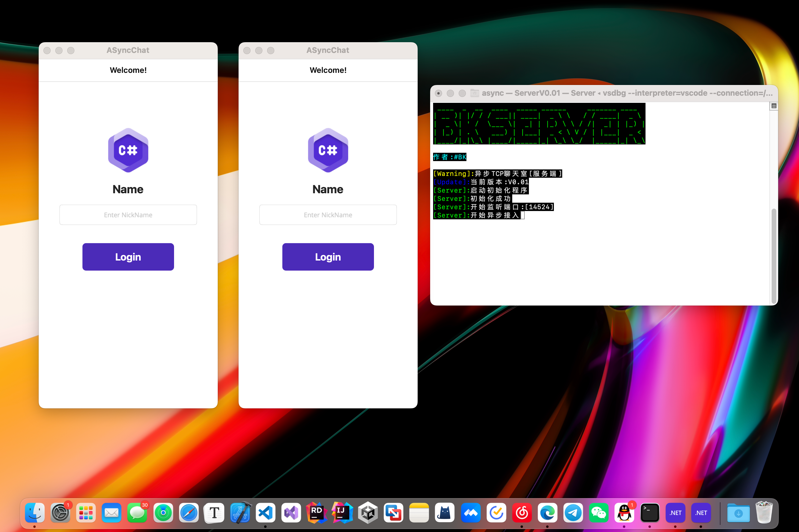This screenshot has width=799, height=532.
Task: Launch JetBrains Rider (RD) from the dock
Action: (x=317, y=512)
